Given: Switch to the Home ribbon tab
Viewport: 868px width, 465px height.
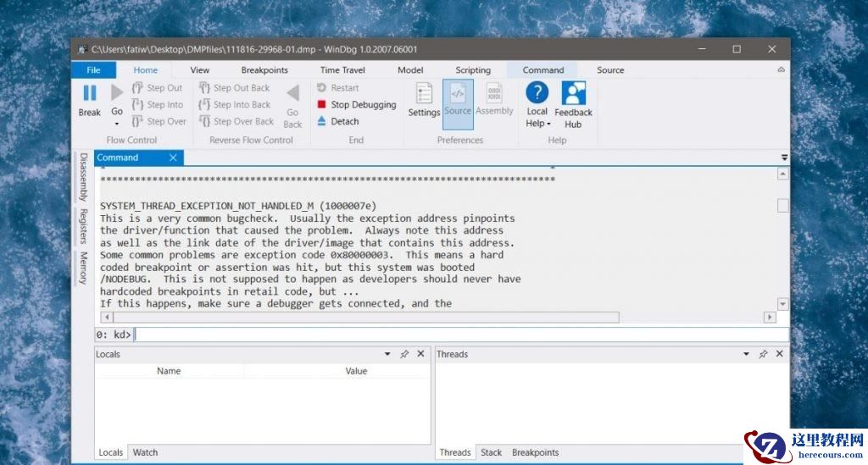Looking at the screenshot, I should (146, 69).
